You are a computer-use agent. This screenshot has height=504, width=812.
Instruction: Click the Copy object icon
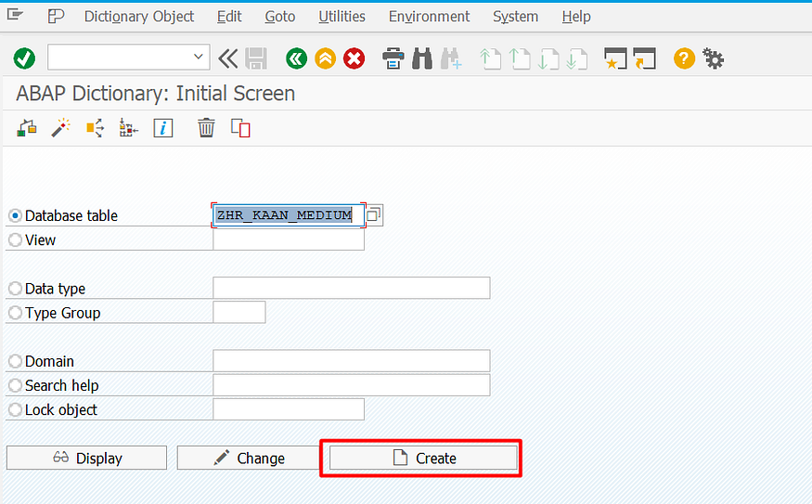click(240, 127)
